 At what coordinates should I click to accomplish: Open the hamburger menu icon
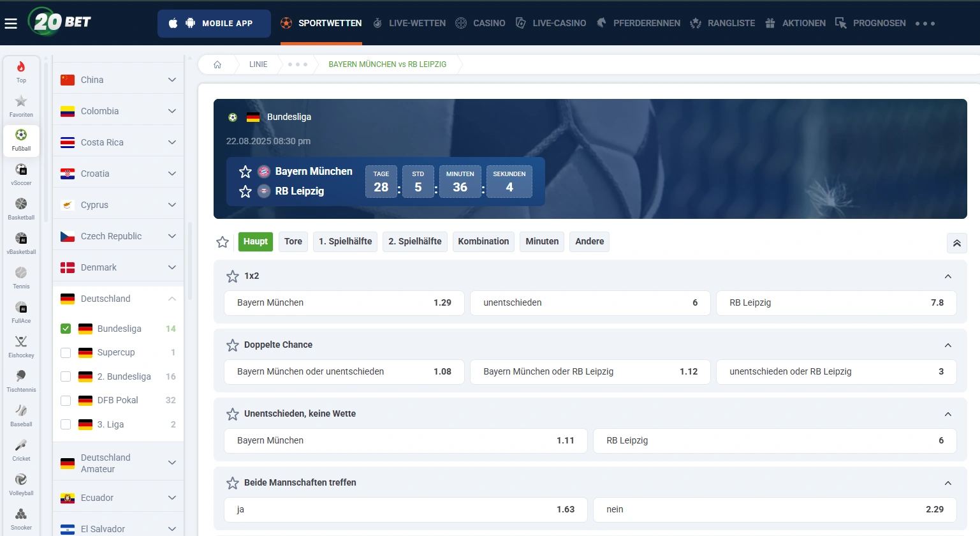11,24
